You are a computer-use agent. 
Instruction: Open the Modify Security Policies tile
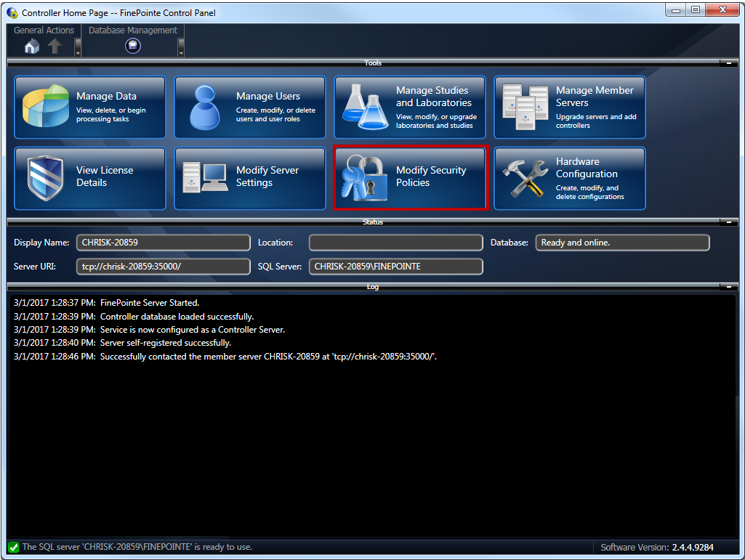[x=410, y=179]
